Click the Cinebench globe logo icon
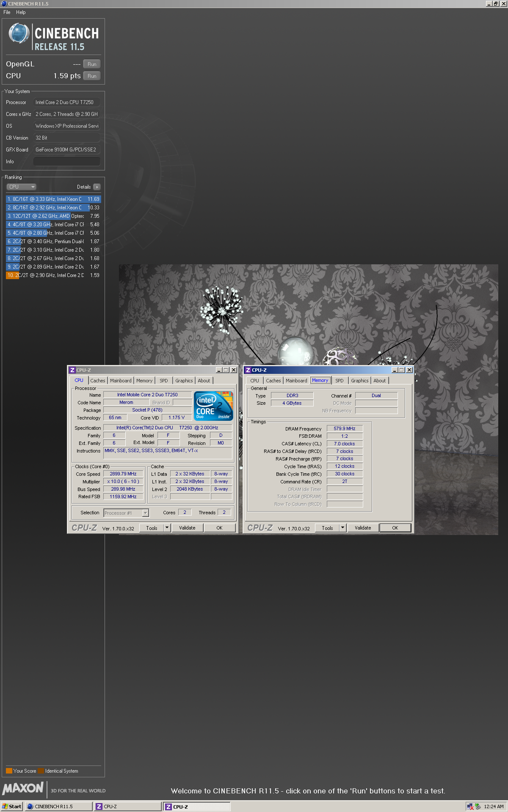 pos(19,33)
